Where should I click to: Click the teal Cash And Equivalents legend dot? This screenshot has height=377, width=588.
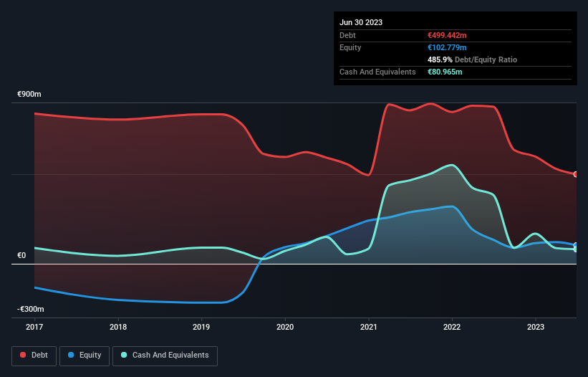click(124, 355)
